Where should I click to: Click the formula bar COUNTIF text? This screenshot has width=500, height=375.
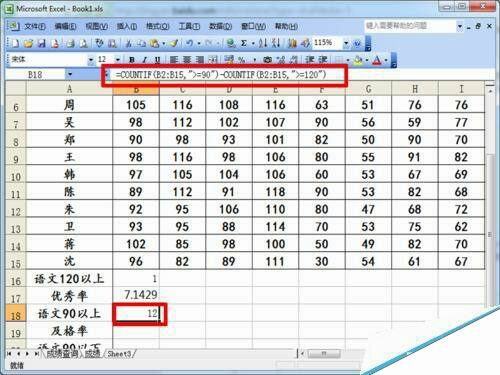click(221, 75)
